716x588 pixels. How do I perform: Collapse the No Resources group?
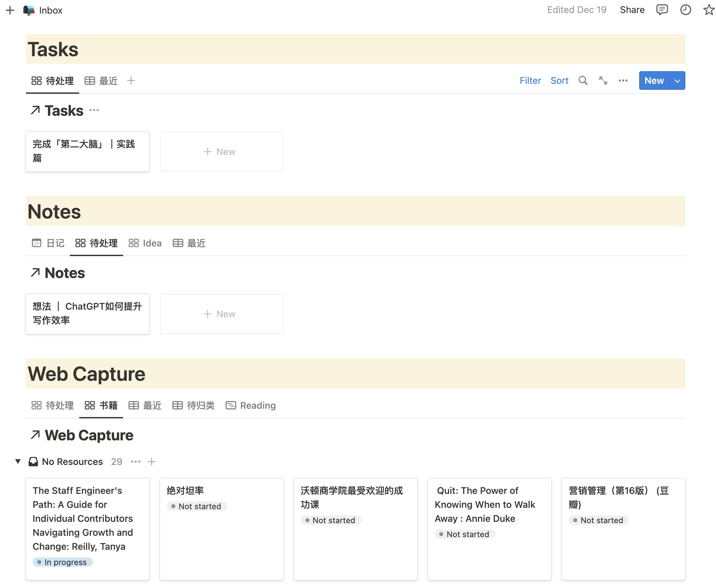point(18,461)
